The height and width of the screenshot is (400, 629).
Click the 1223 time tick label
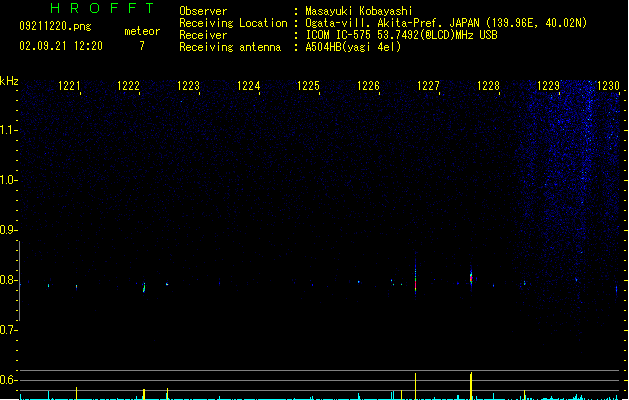[x=188, y=86]
